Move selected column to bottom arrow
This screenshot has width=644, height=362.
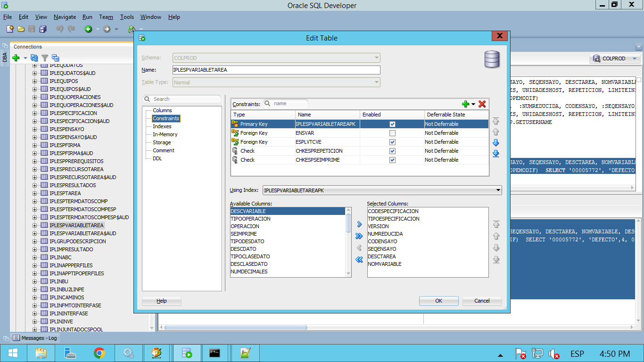(495, 260)
